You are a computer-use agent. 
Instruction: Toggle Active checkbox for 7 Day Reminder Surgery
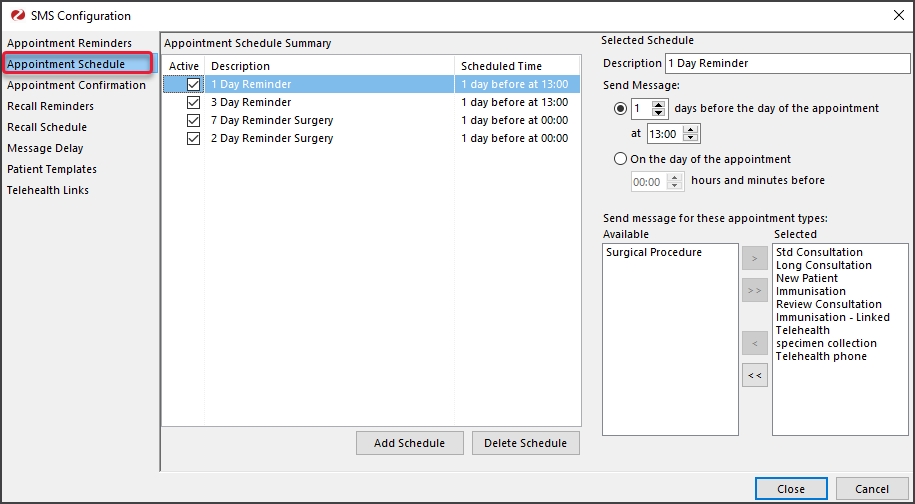pyautogui.click(x=193, y=121)
